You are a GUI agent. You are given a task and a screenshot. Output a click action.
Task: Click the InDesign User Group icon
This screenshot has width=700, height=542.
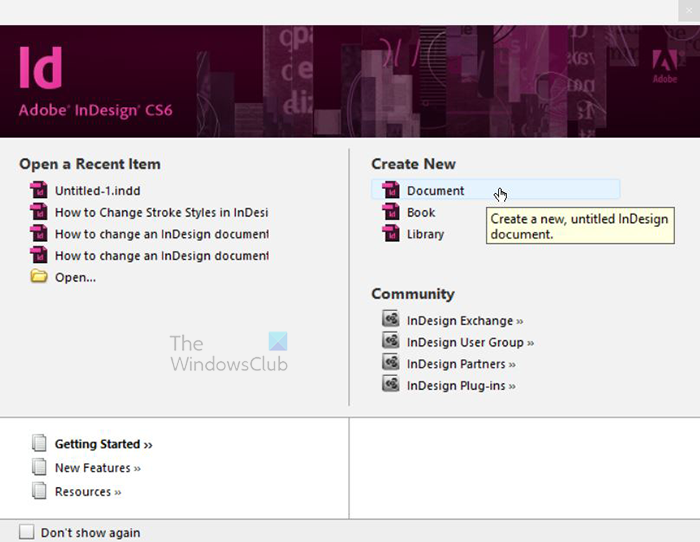[x=391, y=342]
